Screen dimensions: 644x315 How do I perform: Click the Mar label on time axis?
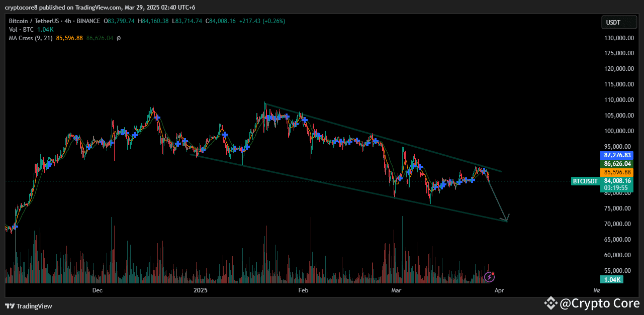pyautogui.click(x=397, y=290)
